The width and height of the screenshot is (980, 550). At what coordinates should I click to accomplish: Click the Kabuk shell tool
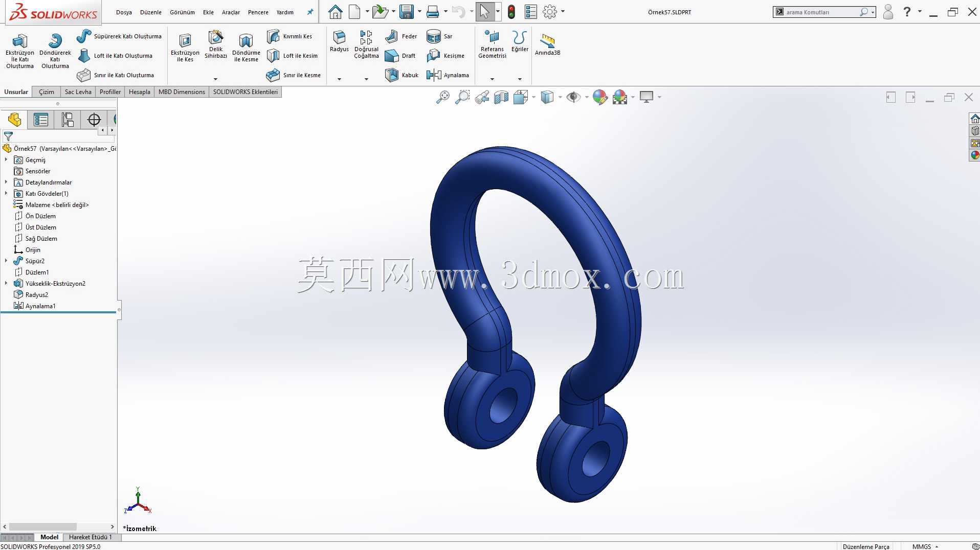402,75
